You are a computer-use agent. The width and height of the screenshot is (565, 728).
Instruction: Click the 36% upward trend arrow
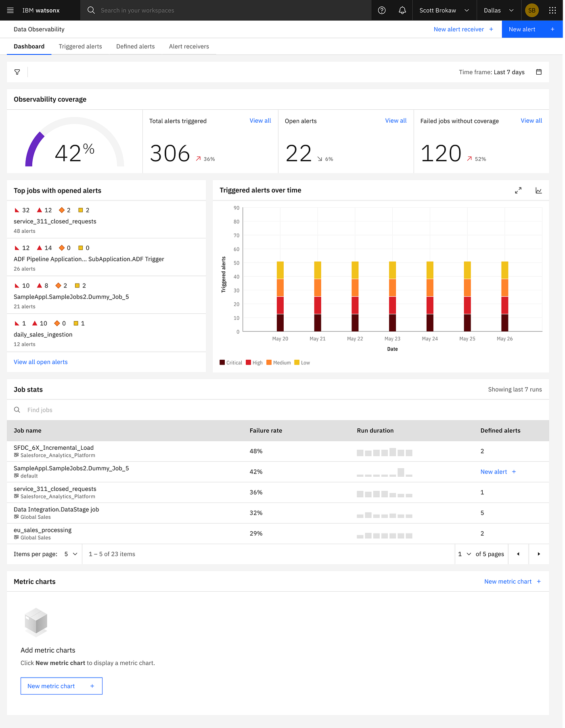coord(198,159)
